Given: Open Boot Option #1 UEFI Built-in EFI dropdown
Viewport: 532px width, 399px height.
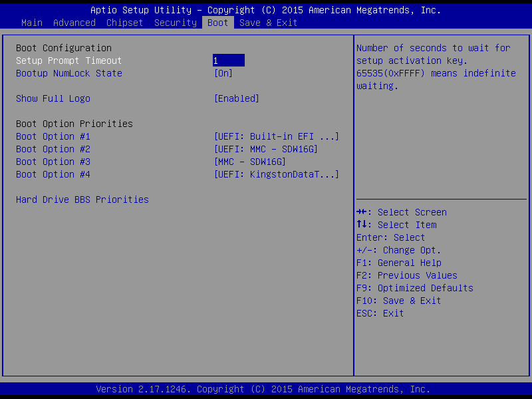Looking at the screenshot, I should pyautogui.click(x=277, y=136).
